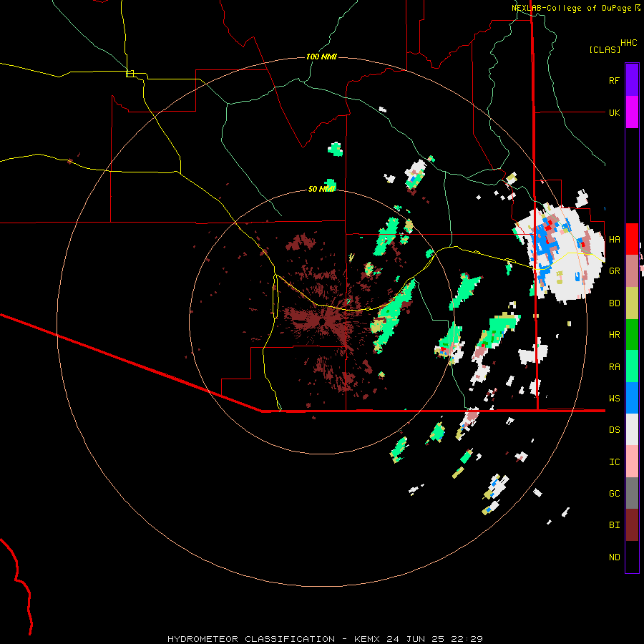Viewport: 644px width, 644px height.
Task: Click the large white dry-snow echo with blue core
Action: click(x=560, y=253)
